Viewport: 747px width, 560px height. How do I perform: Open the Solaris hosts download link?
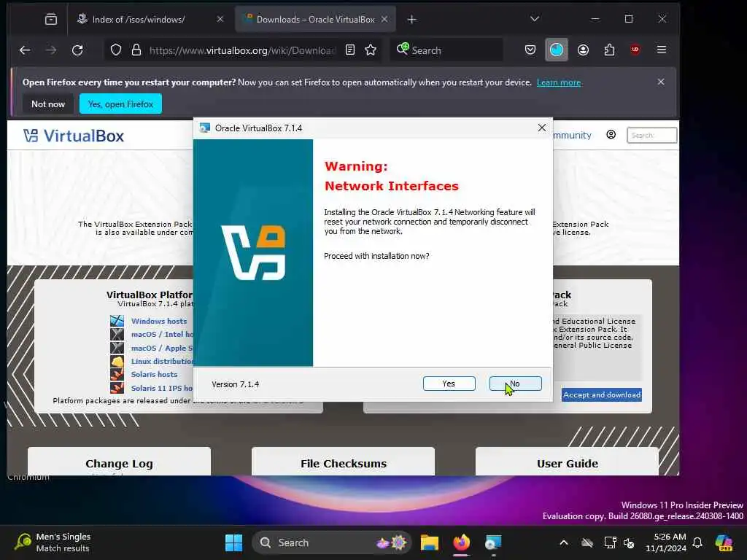(155, 374)
